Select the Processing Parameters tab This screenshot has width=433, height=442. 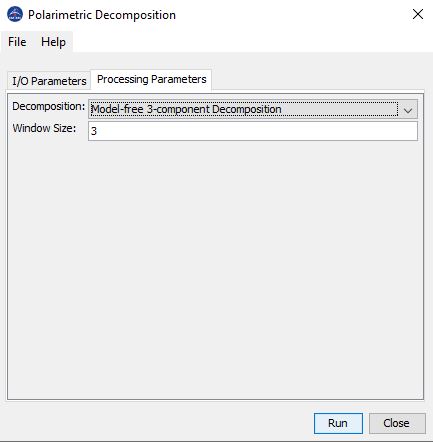coord(151,80)
